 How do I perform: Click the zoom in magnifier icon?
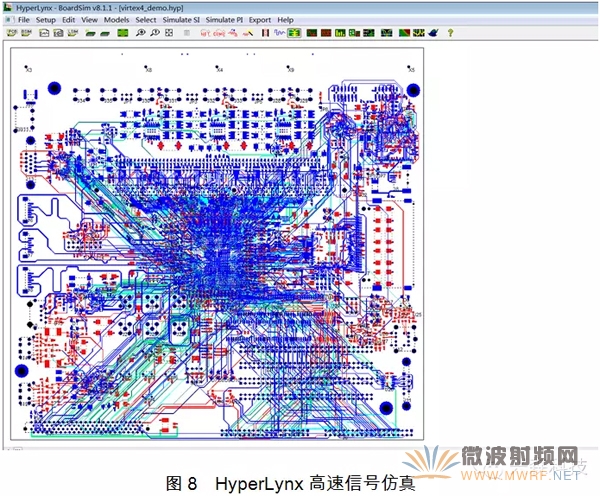point(140,33)
